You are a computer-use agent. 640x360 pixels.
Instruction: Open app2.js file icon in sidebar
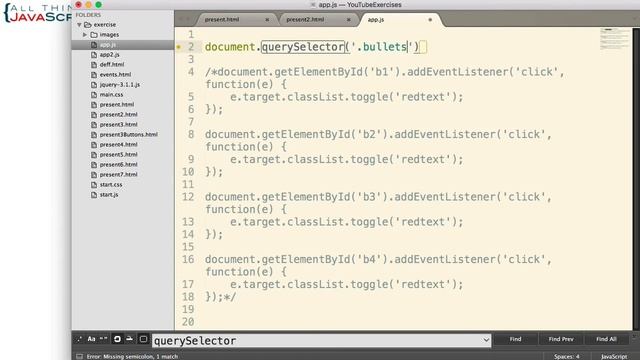[x=94, y=55]
